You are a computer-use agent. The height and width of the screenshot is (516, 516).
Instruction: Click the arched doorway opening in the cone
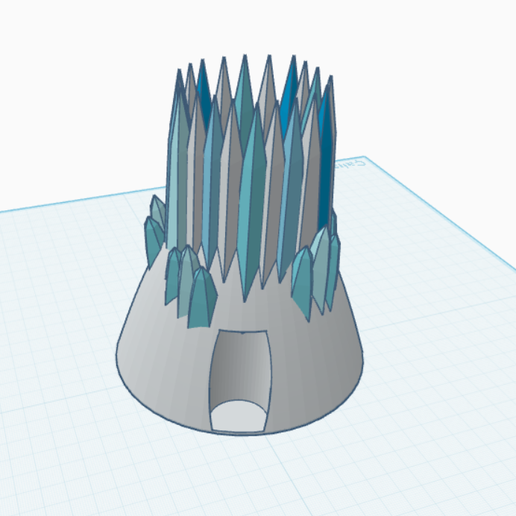tap(239, 380)
